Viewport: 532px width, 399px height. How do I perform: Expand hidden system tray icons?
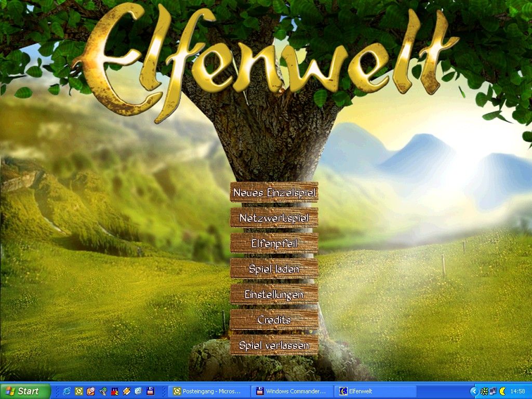(474, 391)
